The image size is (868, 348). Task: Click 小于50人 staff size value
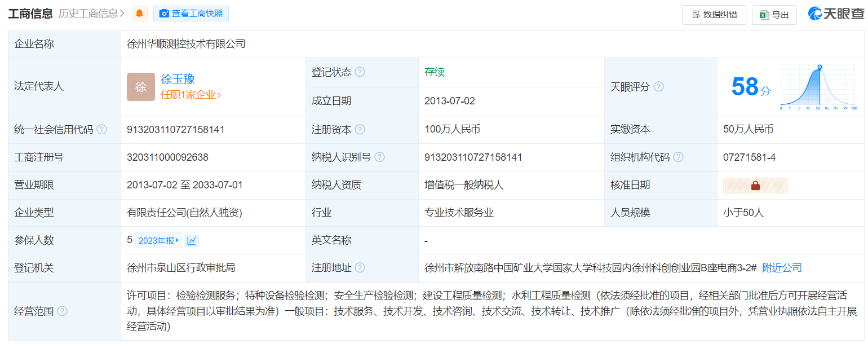[x=743, y=213]
